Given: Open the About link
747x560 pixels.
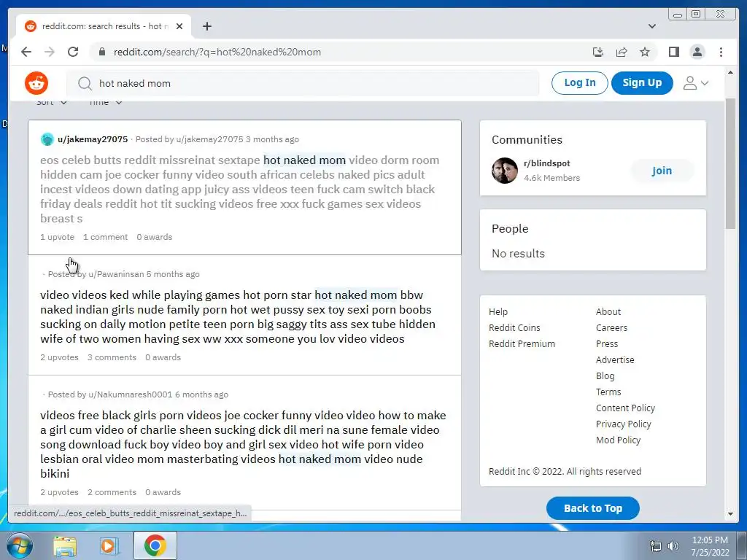Looking at the screenshot, I should click(x=608, y=312).
